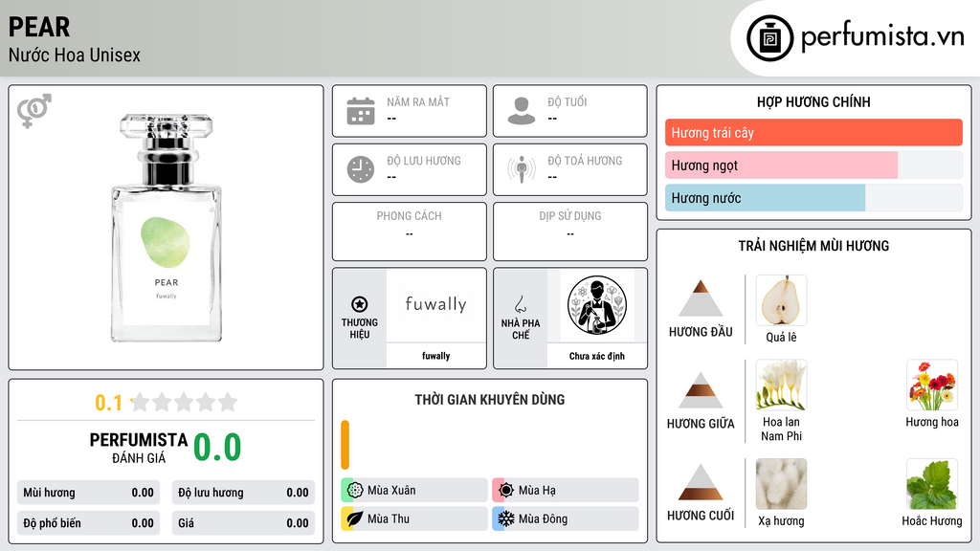Select the Mùa Thu season label
The image size is (980, 551).
(389, 518)
